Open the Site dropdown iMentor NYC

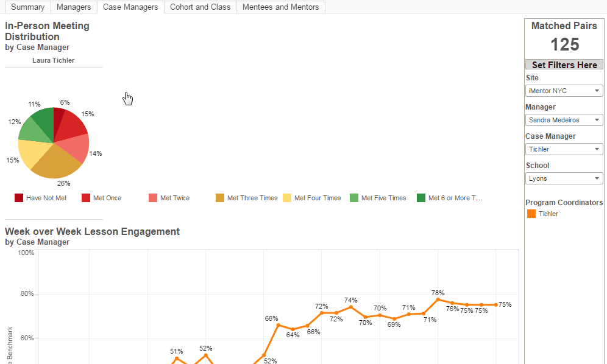(x=564, y=91)
